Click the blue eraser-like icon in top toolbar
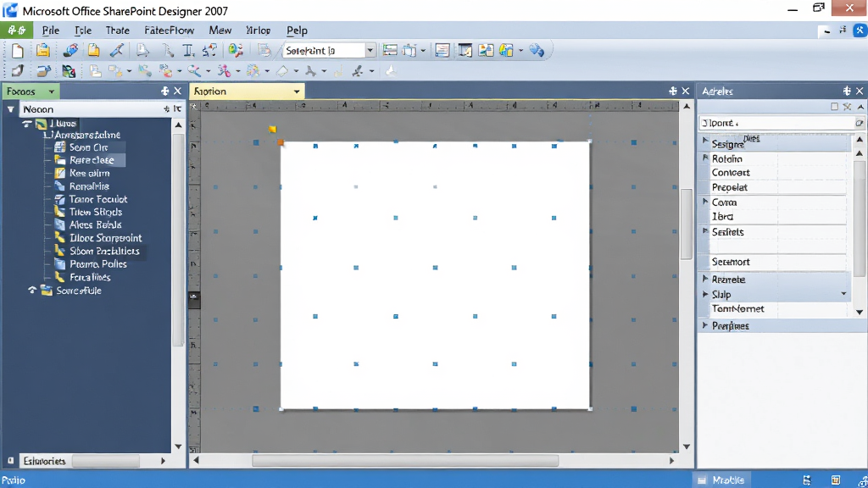 coord(70,50)
